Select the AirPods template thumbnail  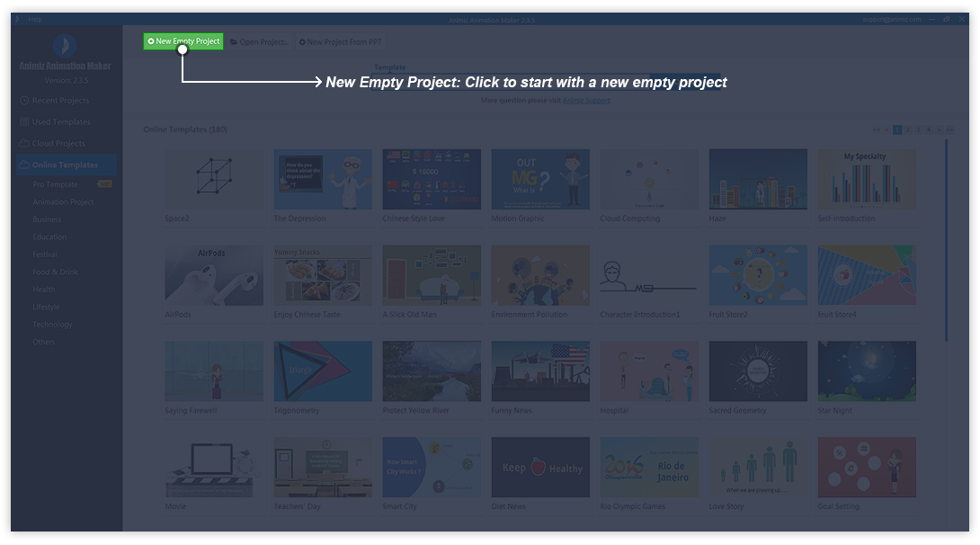point(214,274)
